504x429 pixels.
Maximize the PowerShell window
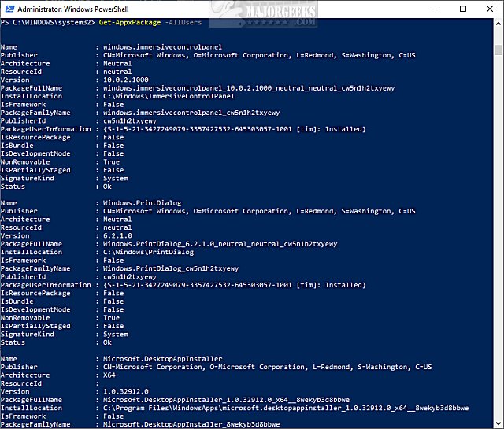tap(461, 8)
